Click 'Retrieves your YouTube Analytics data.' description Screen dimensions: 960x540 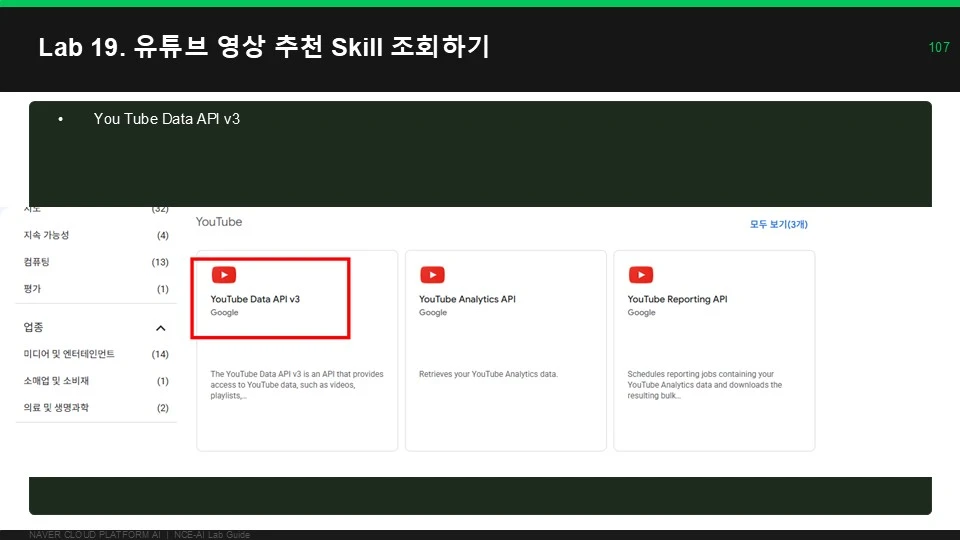pos(489,374)
